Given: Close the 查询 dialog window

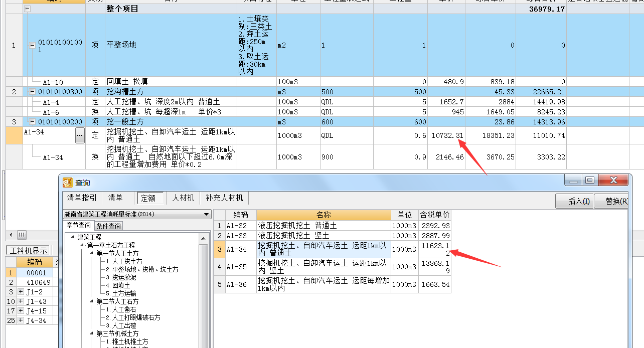Looking at the screenshot, I should pyautogui.click(x=613, y=180).
